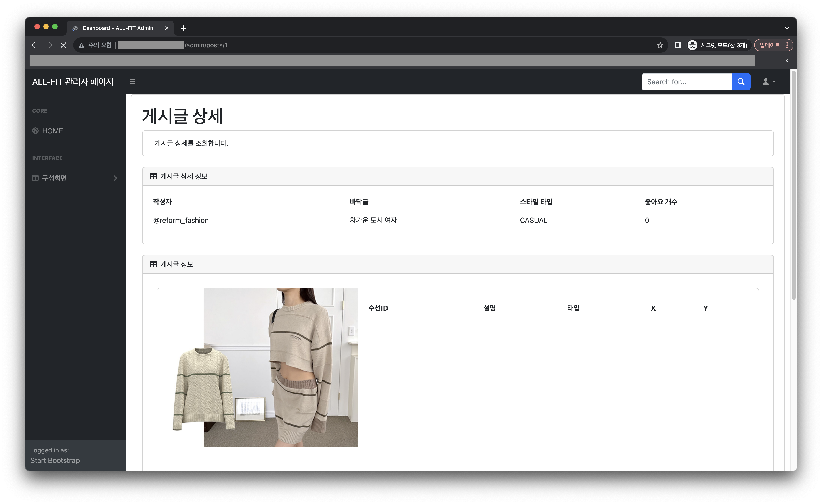Click ALL-FIT 관리자 페이지 brand link

(73, 82)
